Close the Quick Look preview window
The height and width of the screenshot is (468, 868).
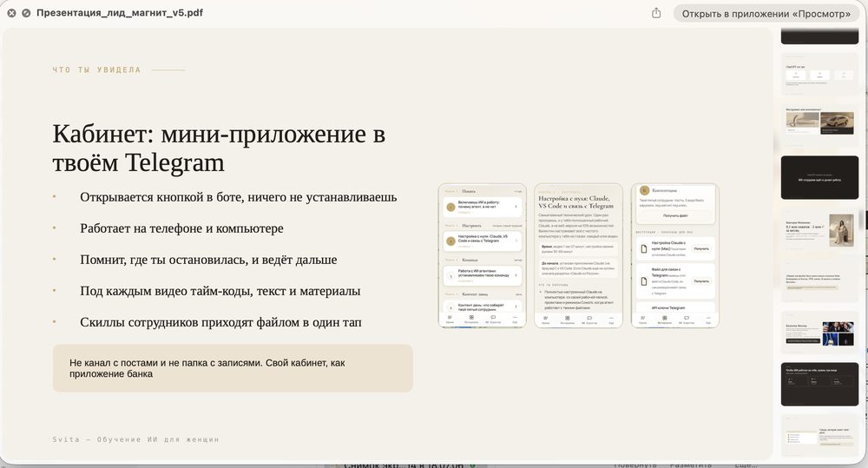11,13
